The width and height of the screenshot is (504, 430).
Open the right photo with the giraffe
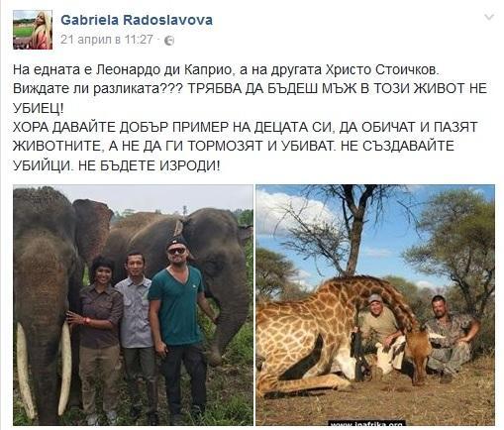(375, 305)
